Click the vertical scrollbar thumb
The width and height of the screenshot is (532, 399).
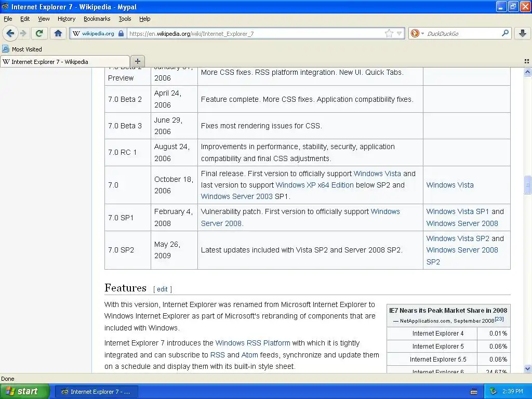[527, 185]
